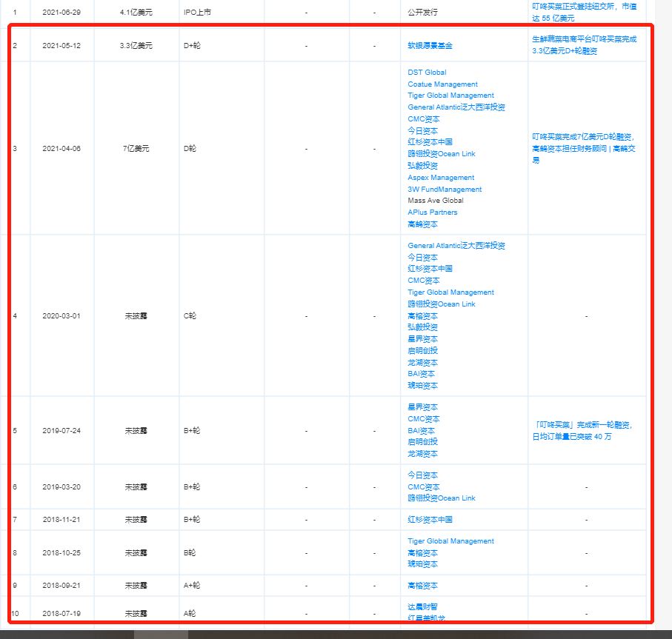Select the date 2020-03-01
Screen dimensions: 672x639
[61, 316]
